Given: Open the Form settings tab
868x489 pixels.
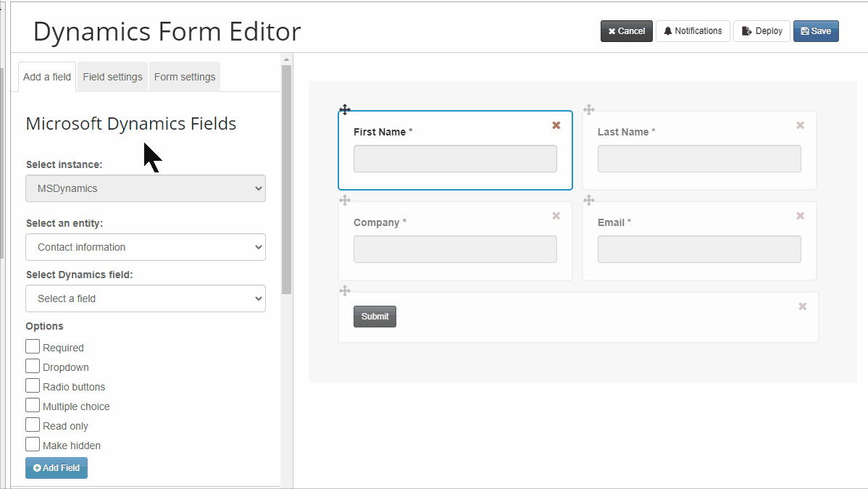Looking at the screenshot, I should point(184,76).
